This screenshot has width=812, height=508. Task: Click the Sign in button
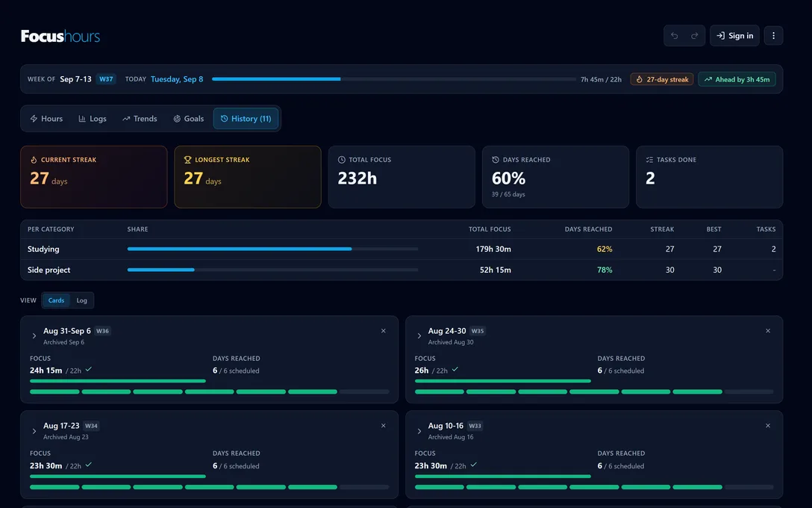(734, 36)
